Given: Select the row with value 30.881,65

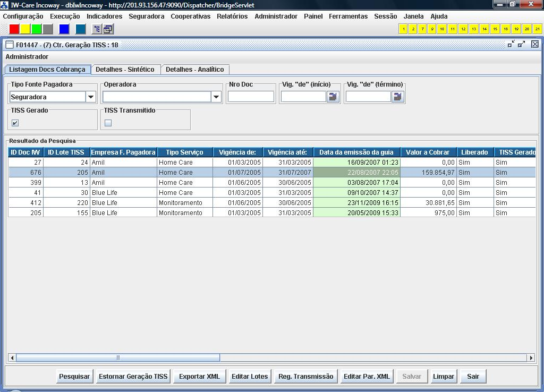Looking at the screenshot, I should (x=272, y=202).
